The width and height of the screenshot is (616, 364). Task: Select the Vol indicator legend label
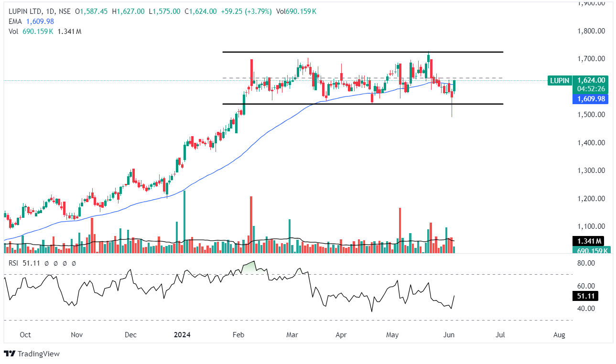pyautogui.click(x=13, y=32)
